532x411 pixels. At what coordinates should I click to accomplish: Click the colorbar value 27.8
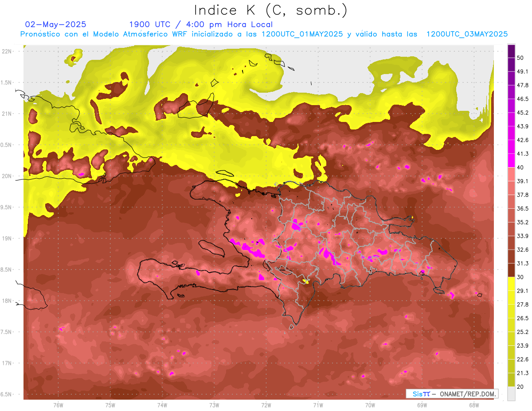point(522,305)
